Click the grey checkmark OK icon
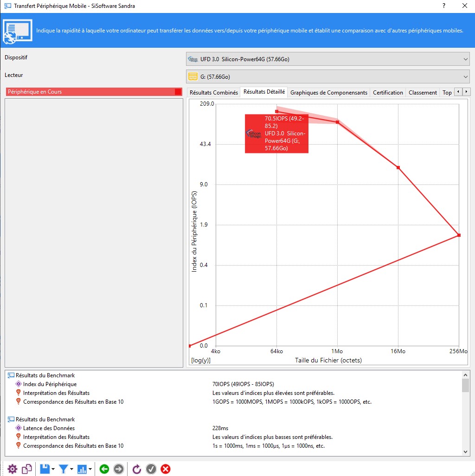Viewport: 475px width, 476px height. (151, 469)
